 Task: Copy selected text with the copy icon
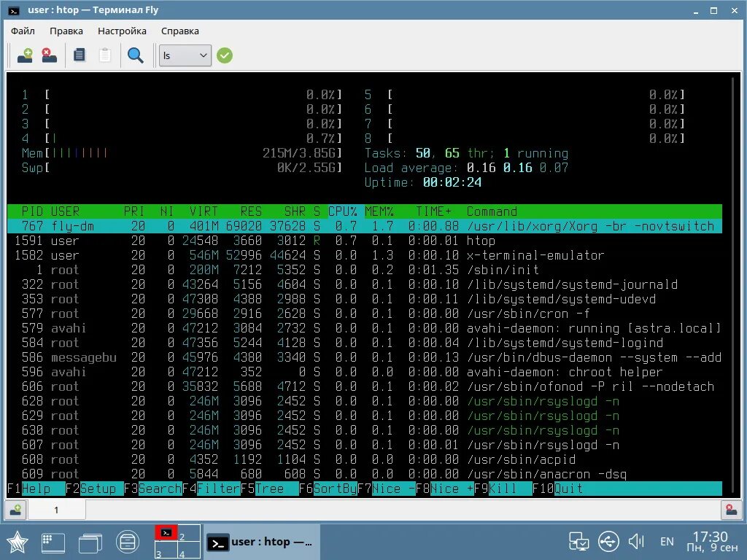click(79, 55)
